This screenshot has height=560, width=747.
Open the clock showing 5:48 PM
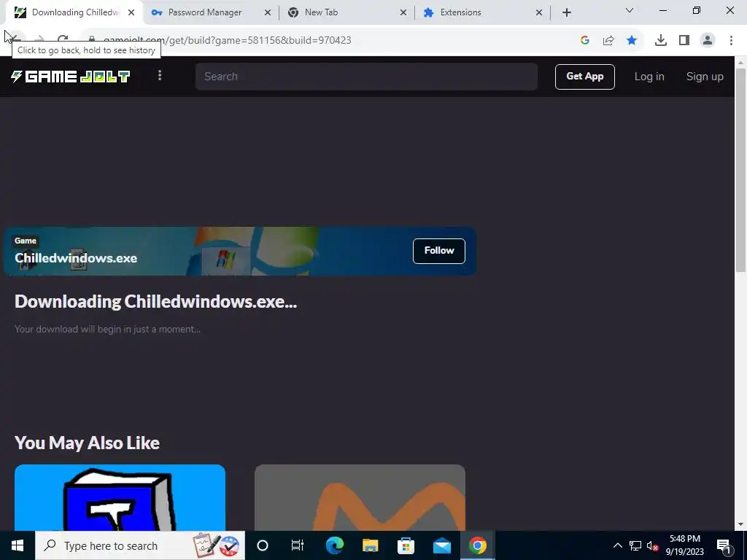(x=684, y=545)
